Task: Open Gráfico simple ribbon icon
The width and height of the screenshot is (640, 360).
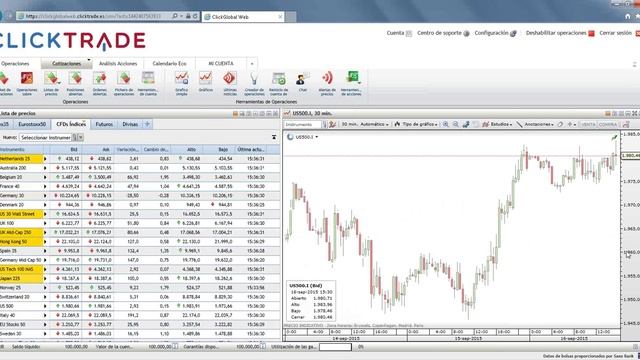Action: [x=181, y=83]
